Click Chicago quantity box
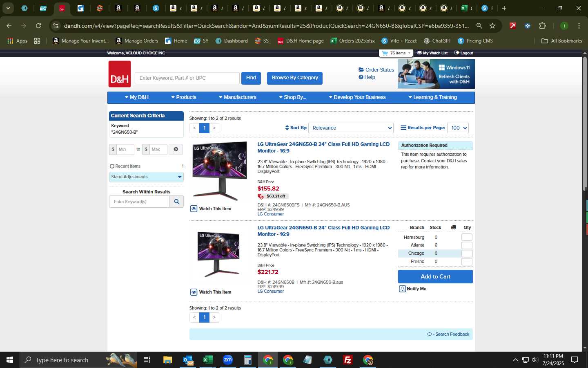This screenshot has width=588, height=368. click(x=467, y=254)
